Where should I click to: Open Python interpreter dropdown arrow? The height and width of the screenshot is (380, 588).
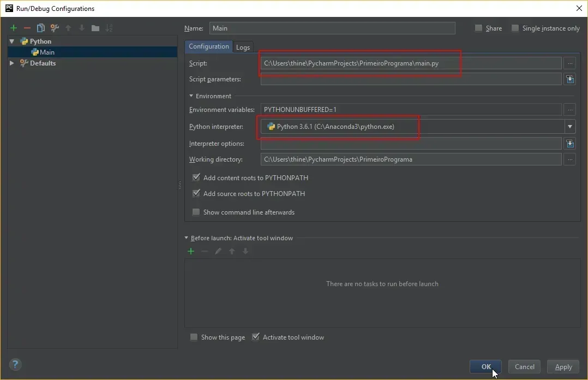(x=570, y=127)
